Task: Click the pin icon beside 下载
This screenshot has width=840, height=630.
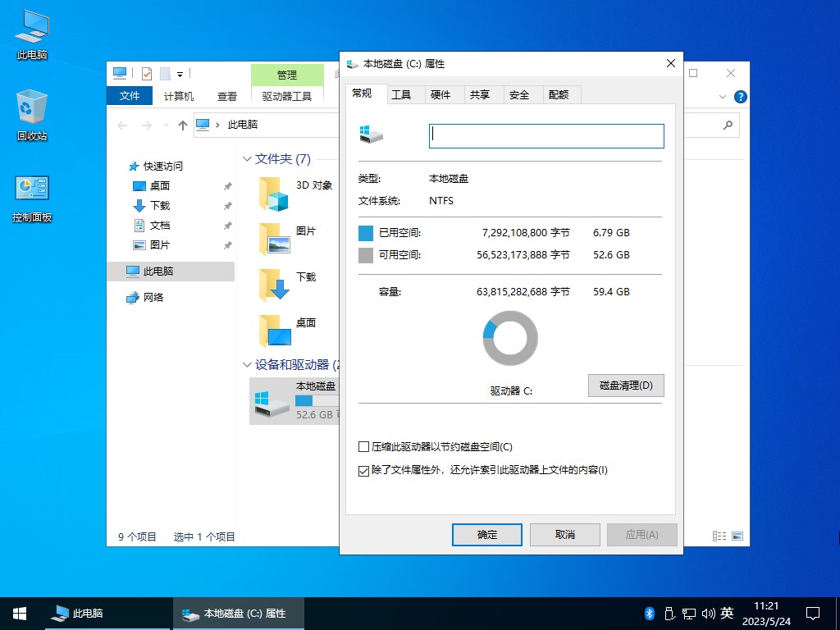Action: click(228, 206)
